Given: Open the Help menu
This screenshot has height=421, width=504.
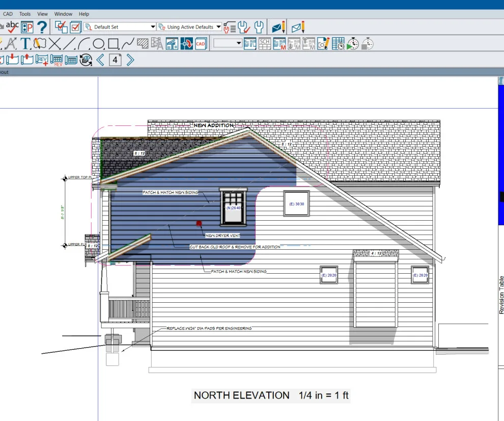Looking at the screenshot, I should (84, 14).
